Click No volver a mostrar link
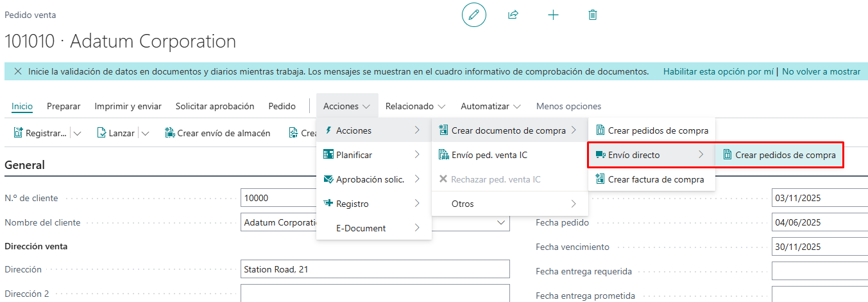The height and width of the screenshot is (302, 868). 821,71
